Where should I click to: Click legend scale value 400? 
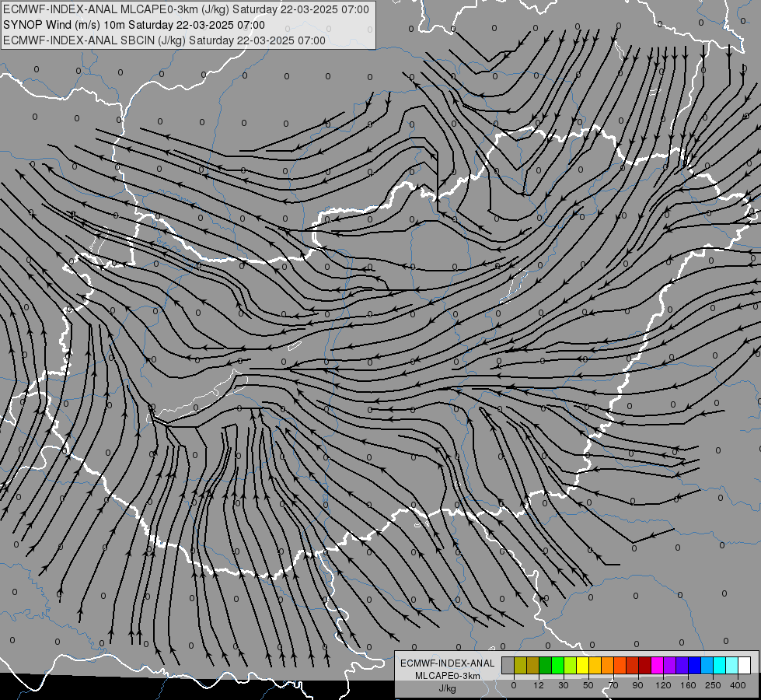[x=738, y=685]
